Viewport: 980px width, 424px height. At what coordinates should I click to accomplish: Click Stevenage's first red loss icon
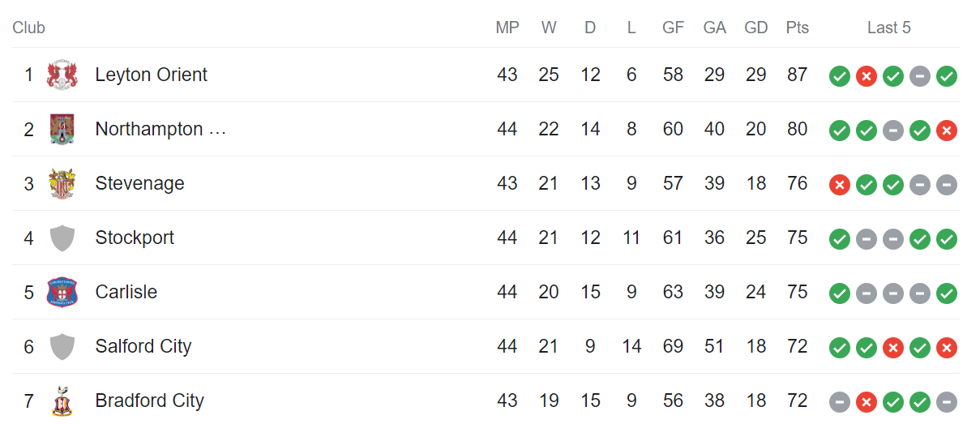(840, 185)
